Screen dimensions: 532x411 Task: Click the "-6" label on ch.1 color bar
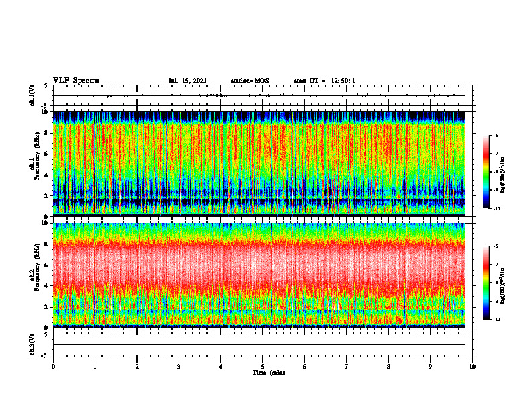click(x=496, y=136)
